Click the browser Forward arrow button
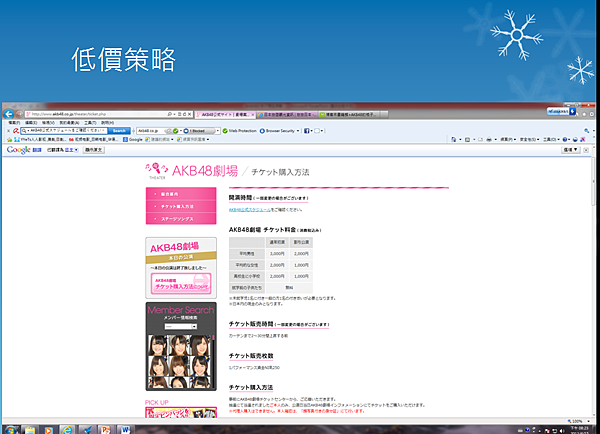 pyautogui.click(x=19, y=114)
